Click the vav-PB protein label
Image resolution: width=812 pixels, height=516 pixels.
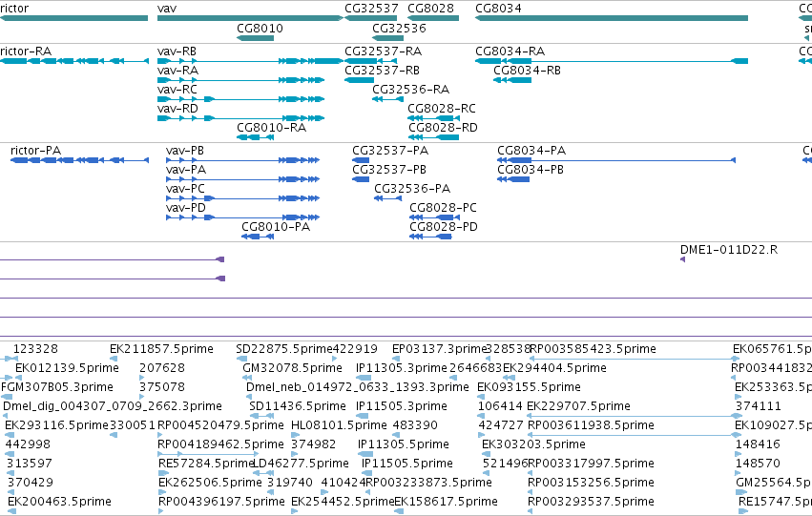(x=185, y=151)
